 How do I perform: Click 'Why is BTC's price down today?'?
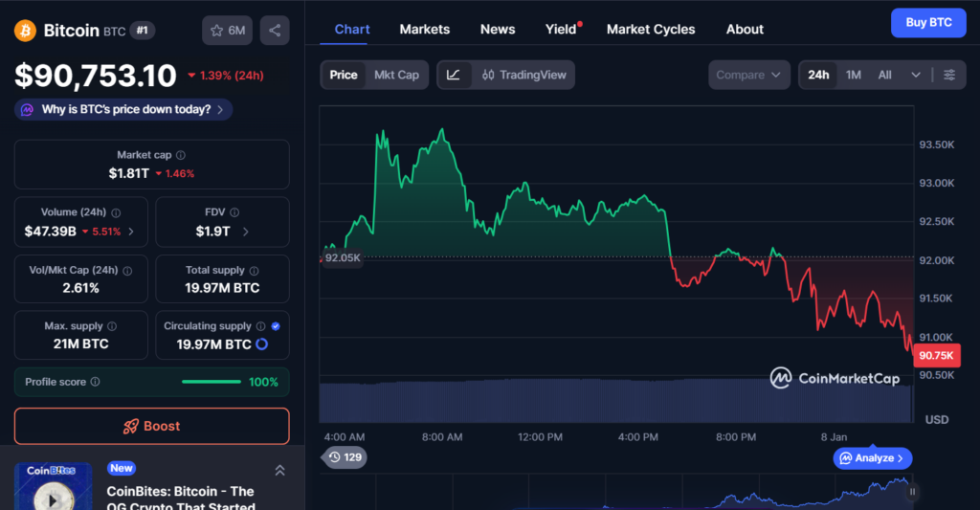pos(123,110)
